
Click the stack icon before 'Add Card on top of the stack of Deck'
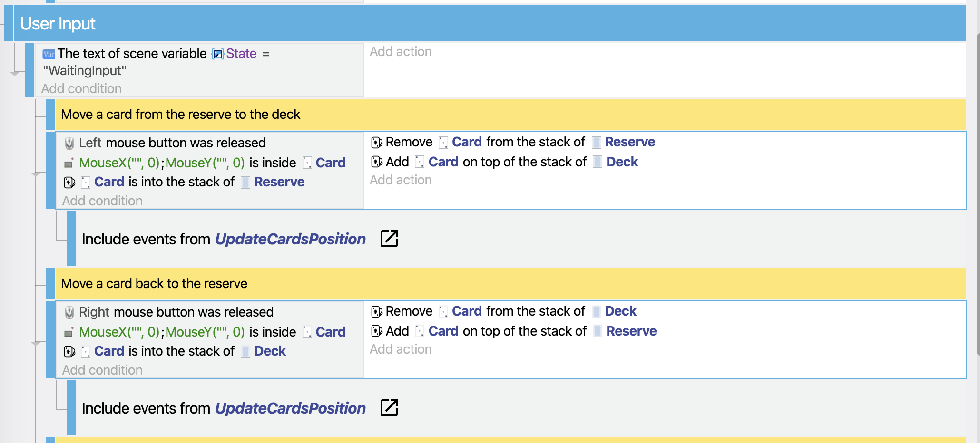pyautogui.click(x=376, y=162)
